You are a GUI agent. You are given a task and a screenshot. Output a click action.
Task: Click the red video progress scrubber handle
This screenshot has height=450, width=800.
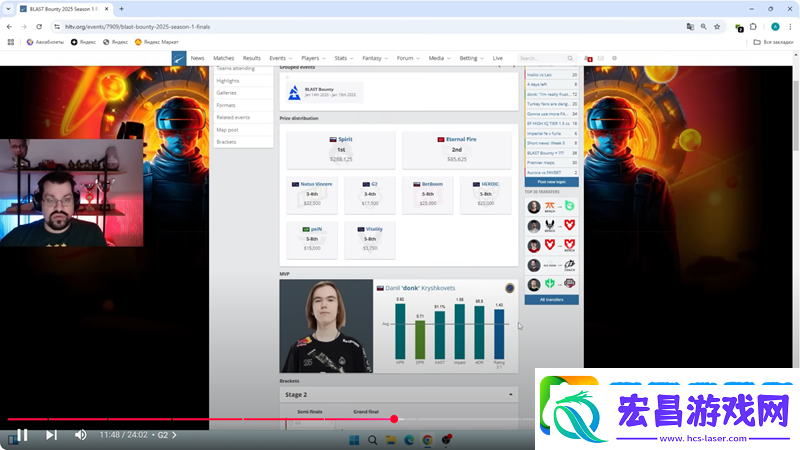[x=394, y=419]
